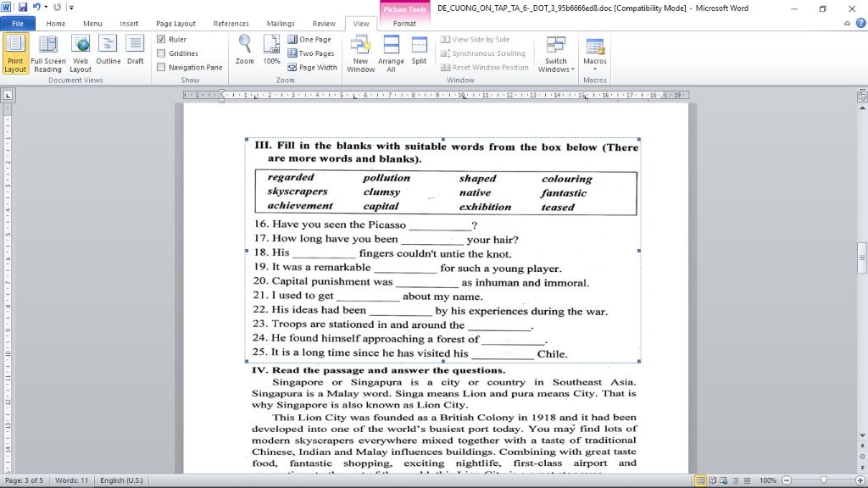
Task: Click the Redo button
Action: 57,7
